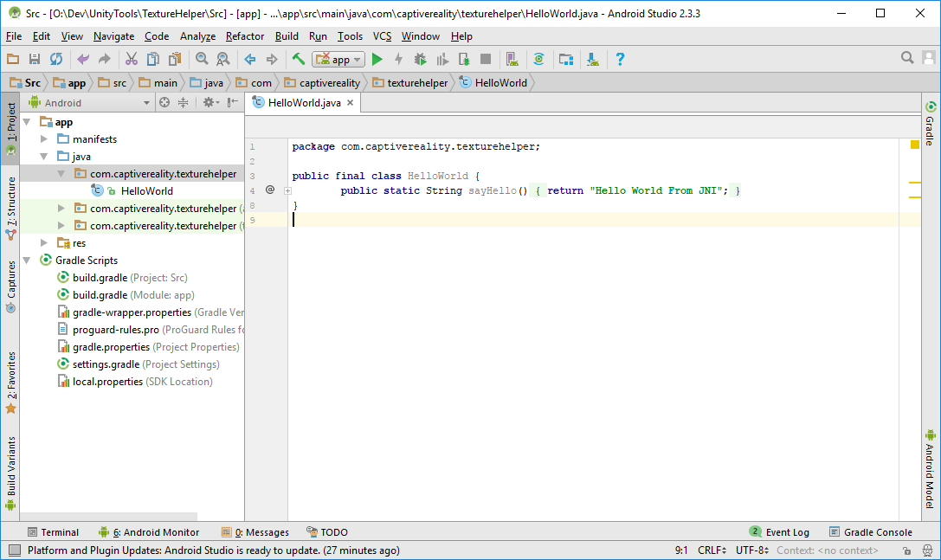Undo the last action via toolbar arrow

pos(83,59)
